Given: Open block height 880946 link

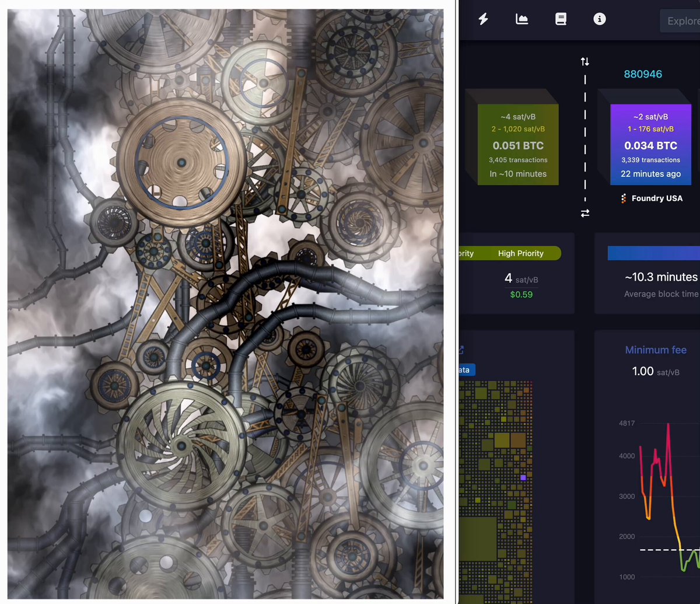Looking at the screenshot, I should [x=643, y=74].
